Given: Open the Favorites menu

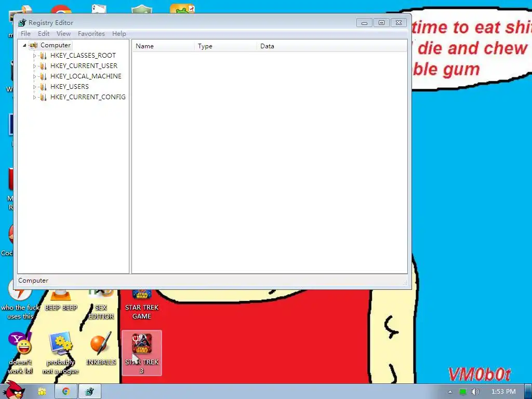Looking at the screenshot, I should pyautogui.click(x=91, y=34).
